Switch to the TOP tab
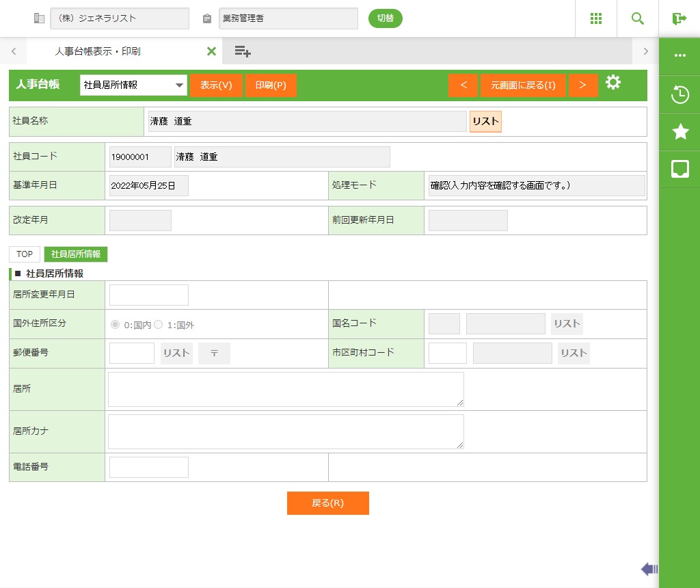The width and height of the screenshot is (700, 588). coord(25,254)
